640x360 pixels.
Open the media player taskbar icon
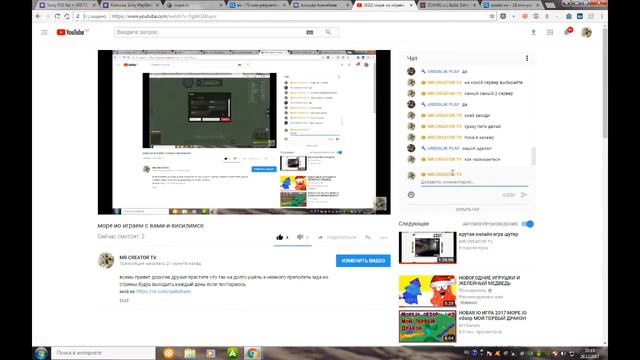pos(211,353)
